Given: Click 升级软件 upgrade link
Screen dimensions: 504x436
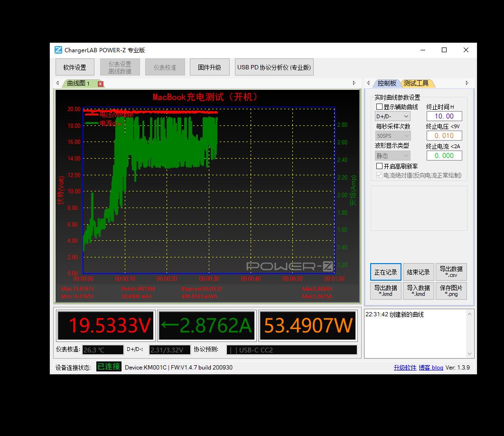Looking at the screenshot, I should pos(405,368).
